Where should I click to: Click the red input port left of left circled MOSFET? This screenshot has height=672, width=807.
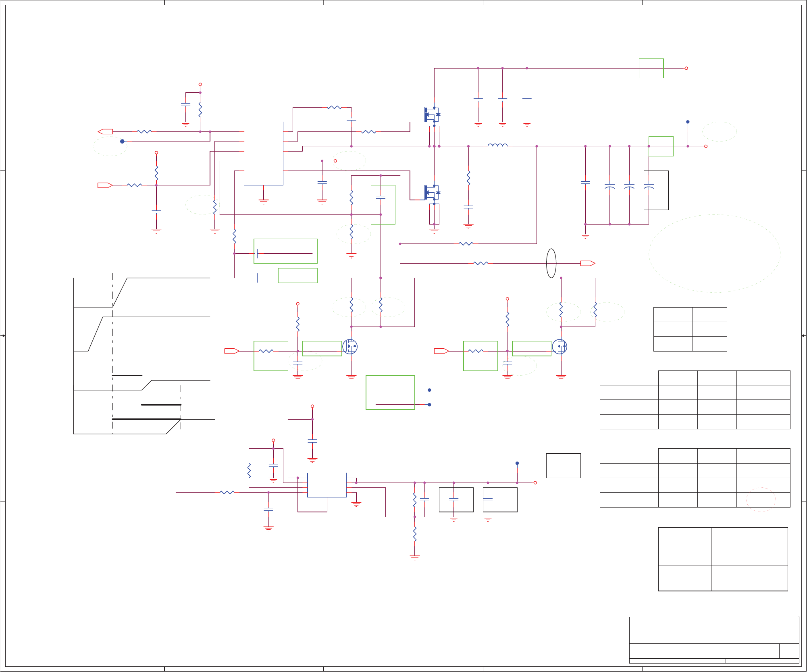coord(231,351)
